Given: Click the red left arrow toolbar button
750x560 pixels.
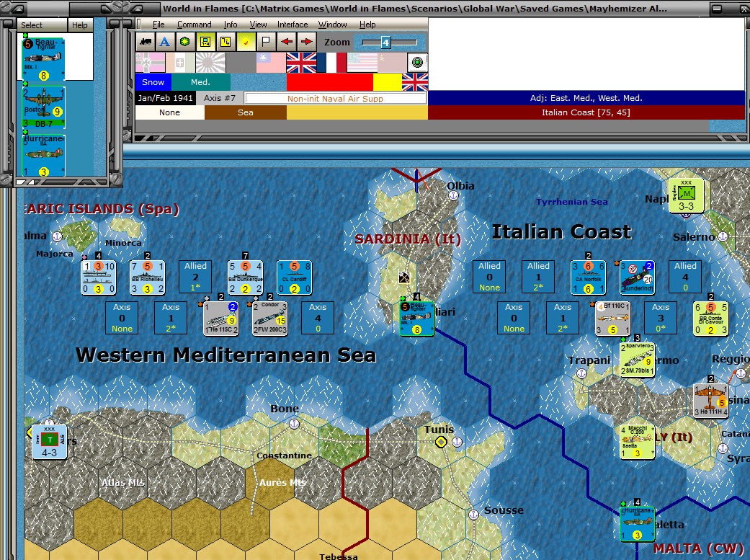Looking at the screenshot, I should point(287,42).
